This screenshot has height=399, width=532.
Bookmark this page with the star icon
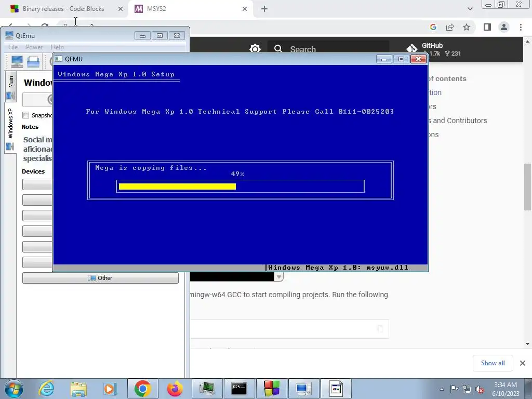pyautogui.click(x=467, y=27)
